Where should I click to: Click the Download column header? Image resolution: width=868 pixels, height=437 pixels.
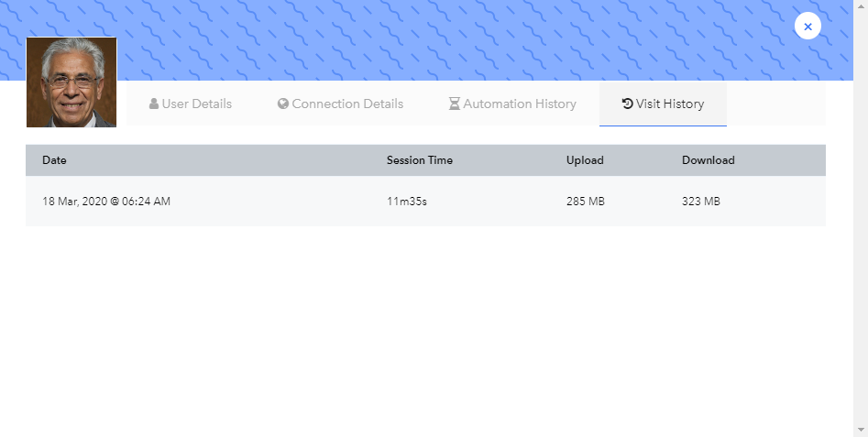(x=708, y=160)
